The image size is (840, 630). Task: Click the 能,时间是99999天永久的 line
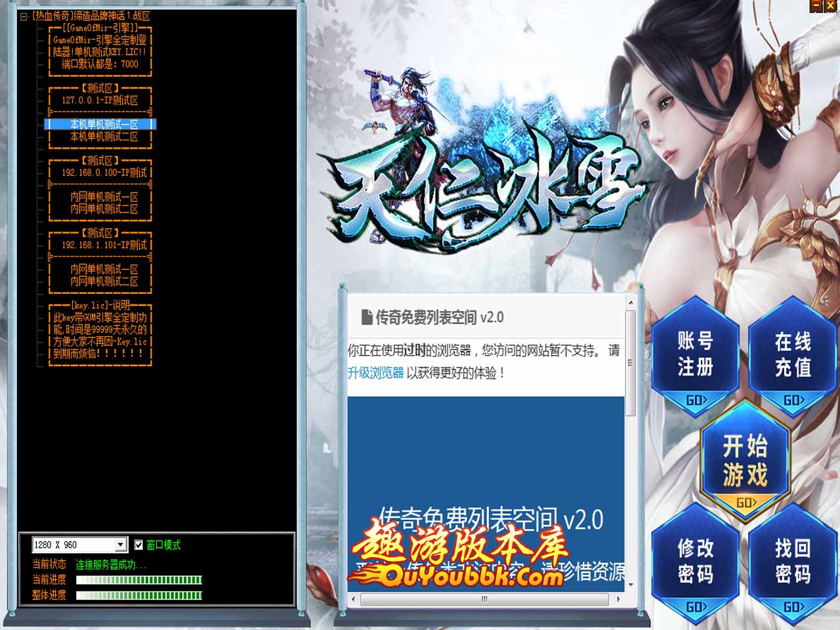pos(100,329)
